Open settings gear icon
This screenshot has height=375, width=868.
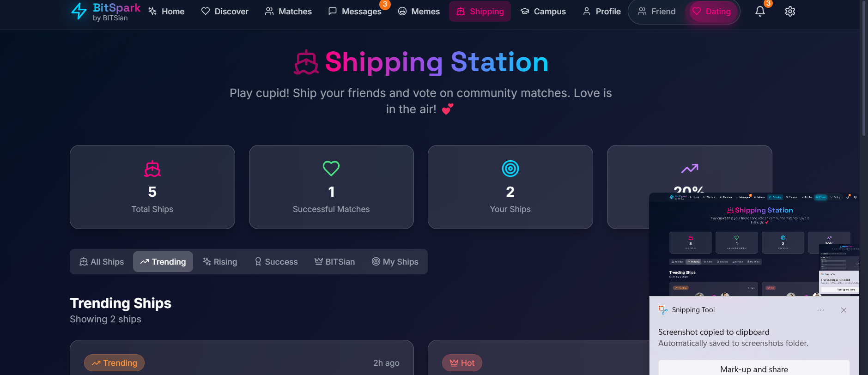[790, 12]
